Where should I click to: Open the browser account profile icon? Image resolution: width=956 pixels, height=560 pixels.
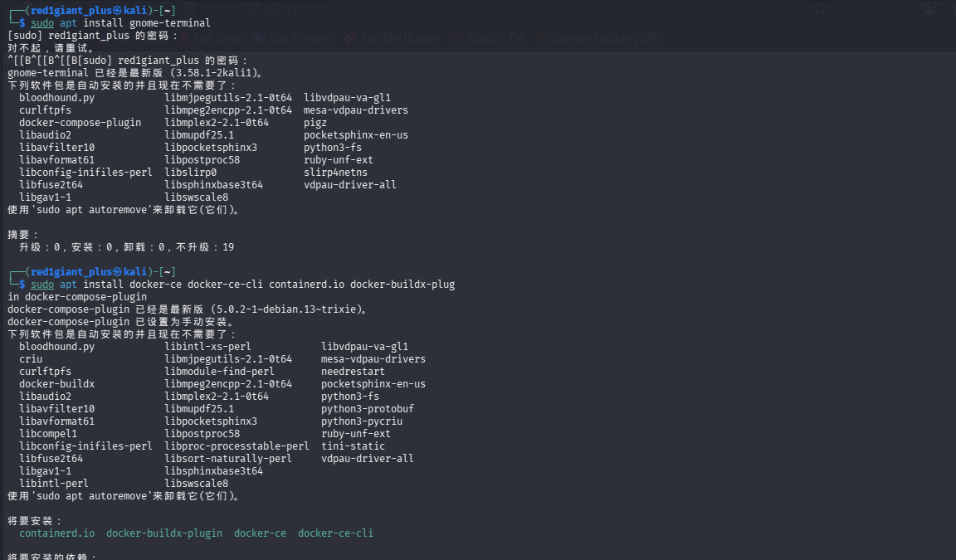929,8
